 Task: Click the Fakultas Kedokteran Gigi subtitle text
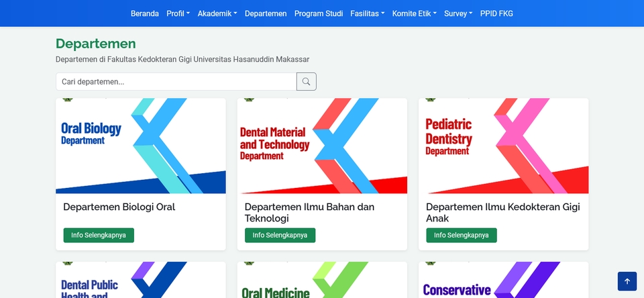[182, 59]
